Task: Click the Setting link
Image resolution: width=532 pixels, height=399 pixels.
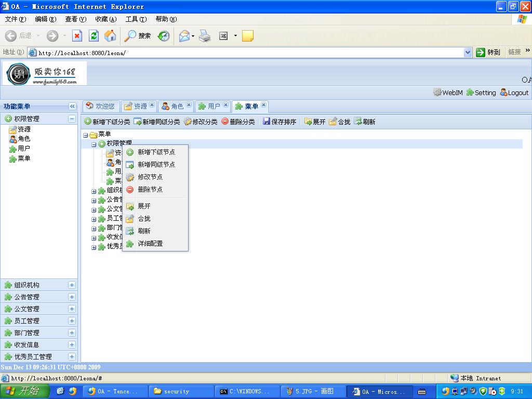Action: pyautogui.click(x=481, y=92)
